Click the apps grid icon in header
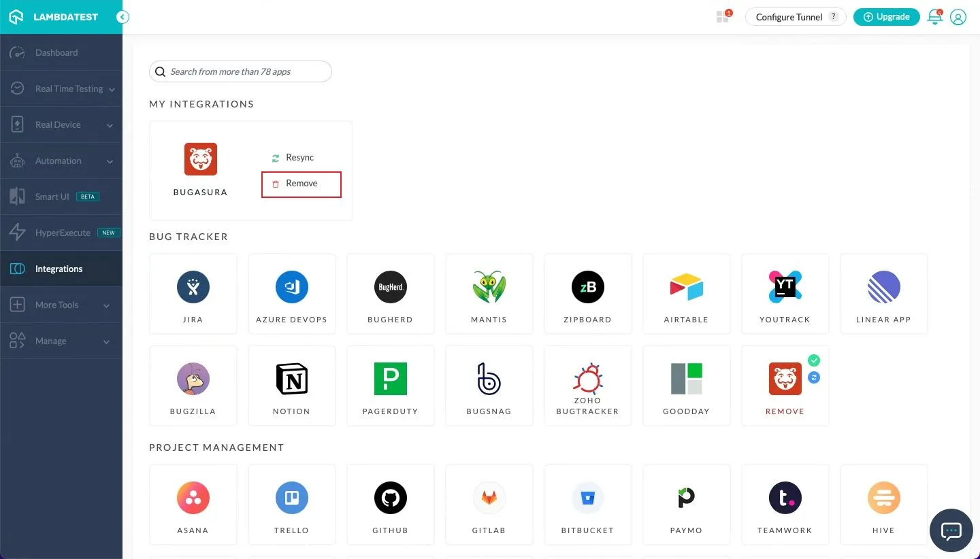 (x=723, y=17)
